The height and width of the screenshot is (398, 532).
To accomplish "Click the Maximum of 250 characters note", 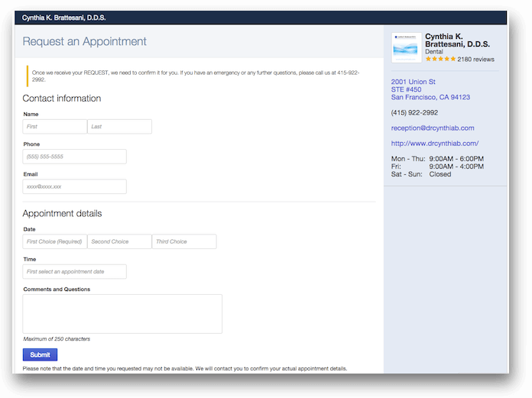I will tap(57, 338).
